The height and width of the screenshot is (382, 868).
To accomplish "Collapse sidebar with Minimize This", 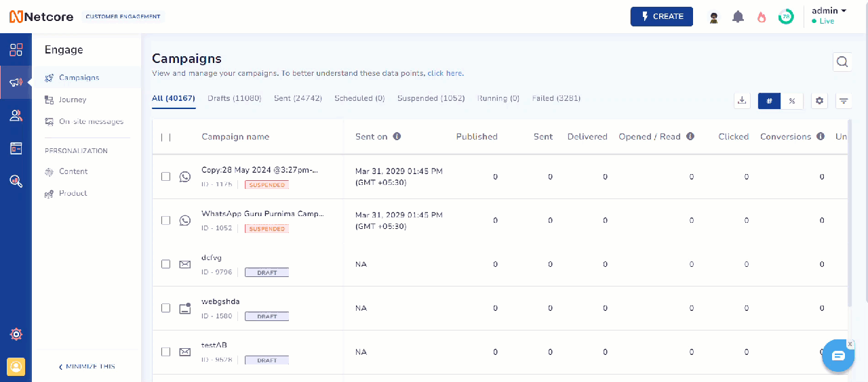I will coord(87,366).
